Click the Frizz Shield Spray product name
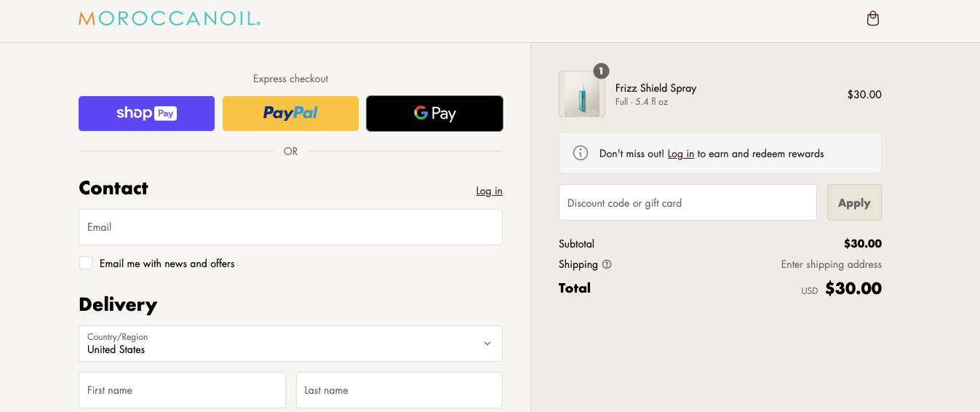 656,88
